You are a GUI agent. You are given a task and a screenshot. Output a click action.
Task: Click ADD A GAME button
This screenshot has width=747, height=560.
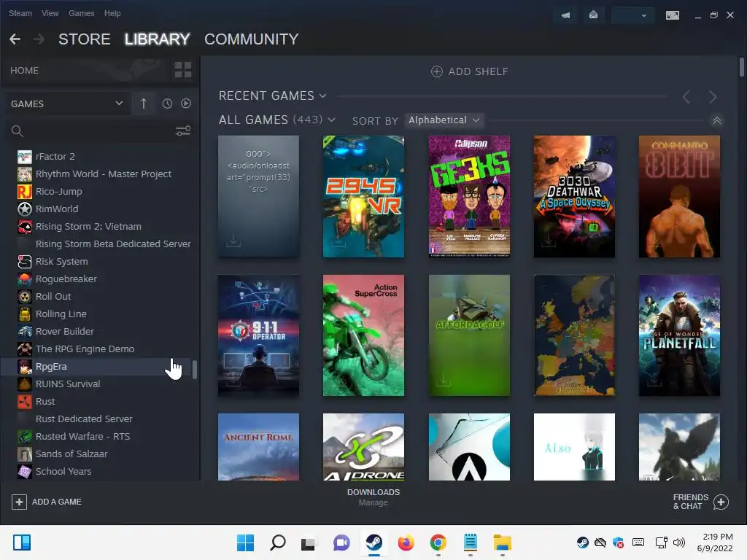point(47,502)
